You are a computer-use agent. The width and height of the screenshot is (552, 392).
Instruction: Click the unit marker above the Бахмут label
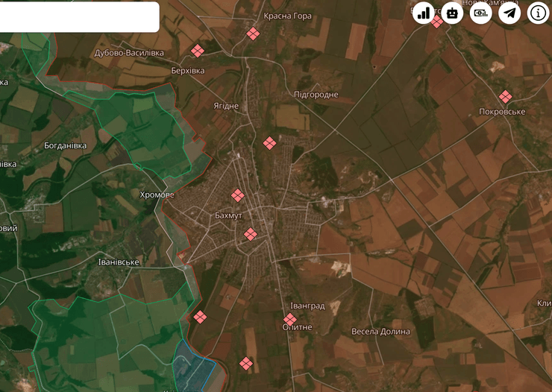237,195
